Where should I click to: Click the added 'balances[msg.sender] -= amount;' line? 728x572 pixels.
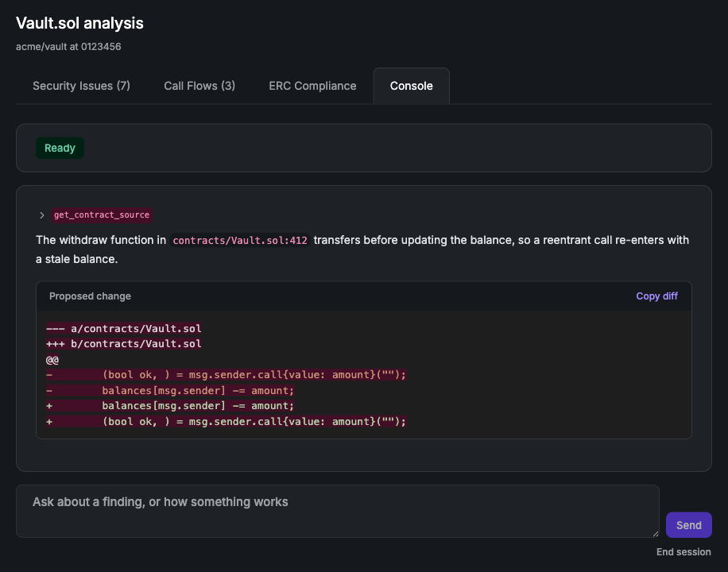coord(170,406)
